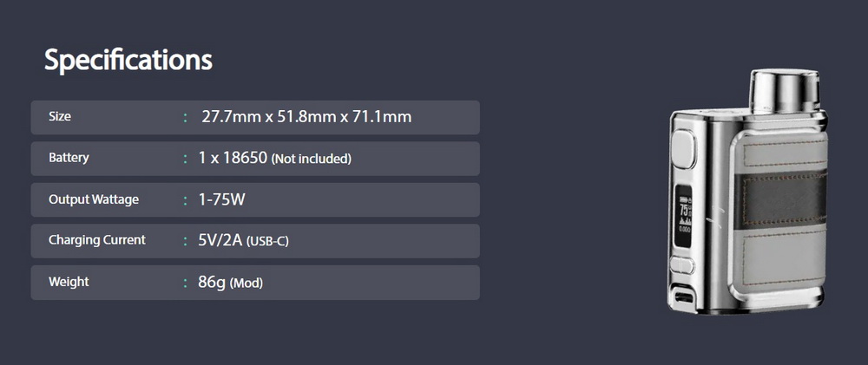Click the 510 connector cap atop device
868x365 pixels.
coord(785,91)
